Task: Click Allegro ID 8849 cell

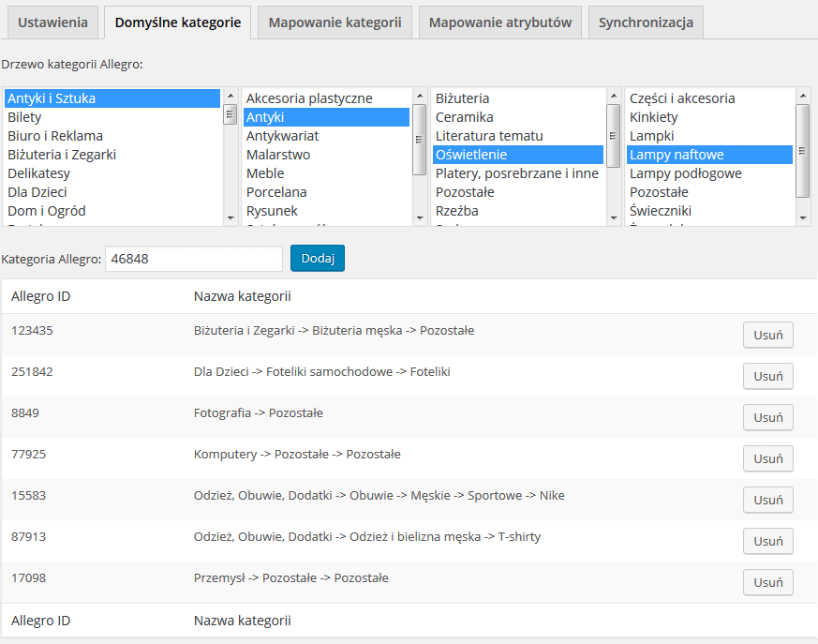Action: 25,412
